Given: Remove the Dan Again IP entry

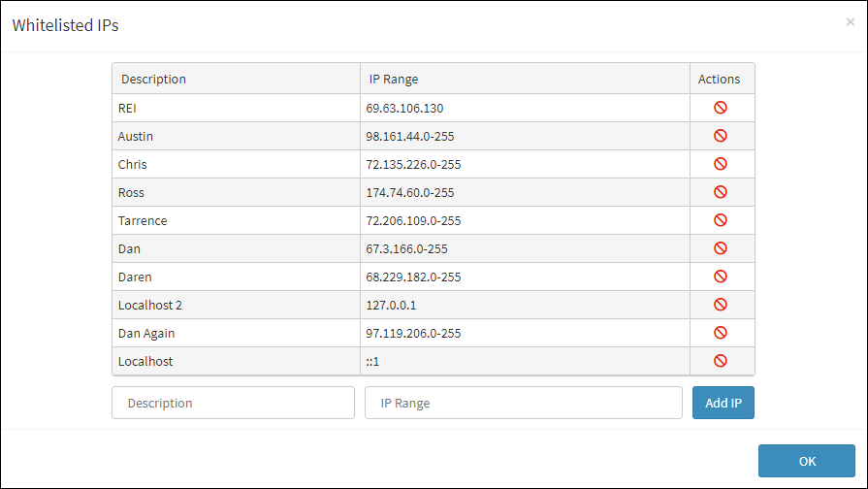Looking at the screenshot, I should click(x=721, y=333).
